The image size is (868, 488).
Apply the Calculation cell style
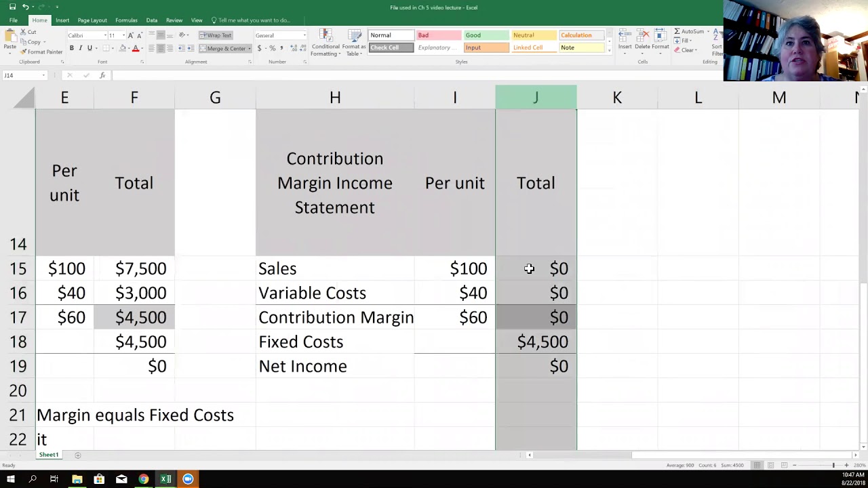coord(582,35)
